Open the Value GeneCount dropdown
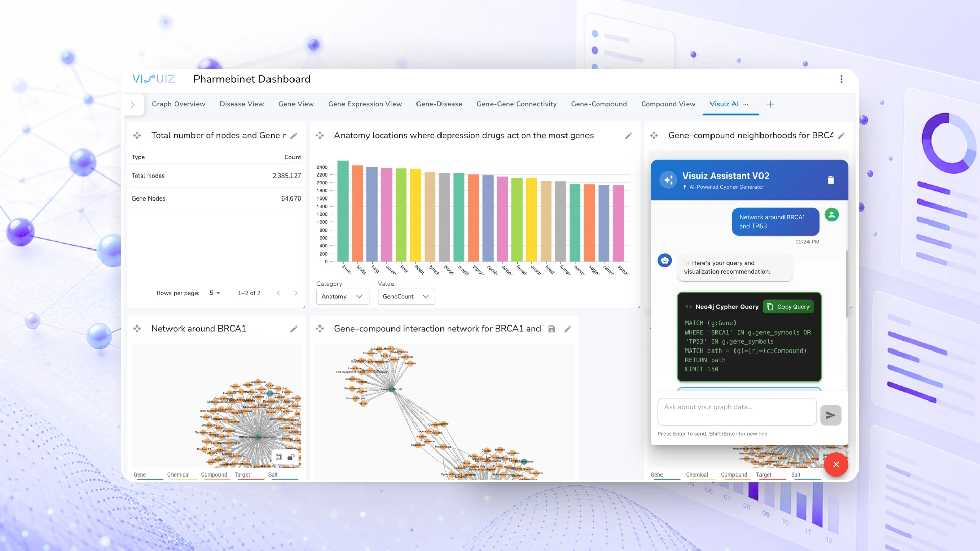 click(x=406, y=297)
